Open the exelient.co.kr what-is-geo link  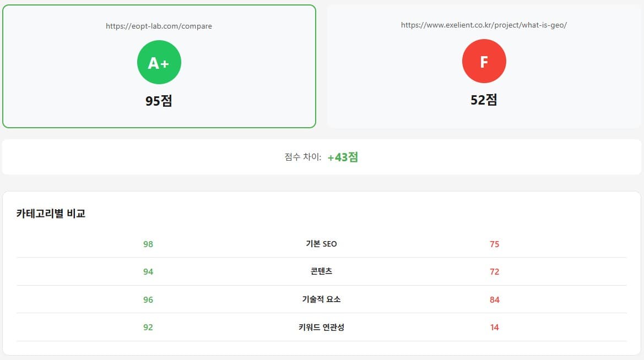click(484, 25)
